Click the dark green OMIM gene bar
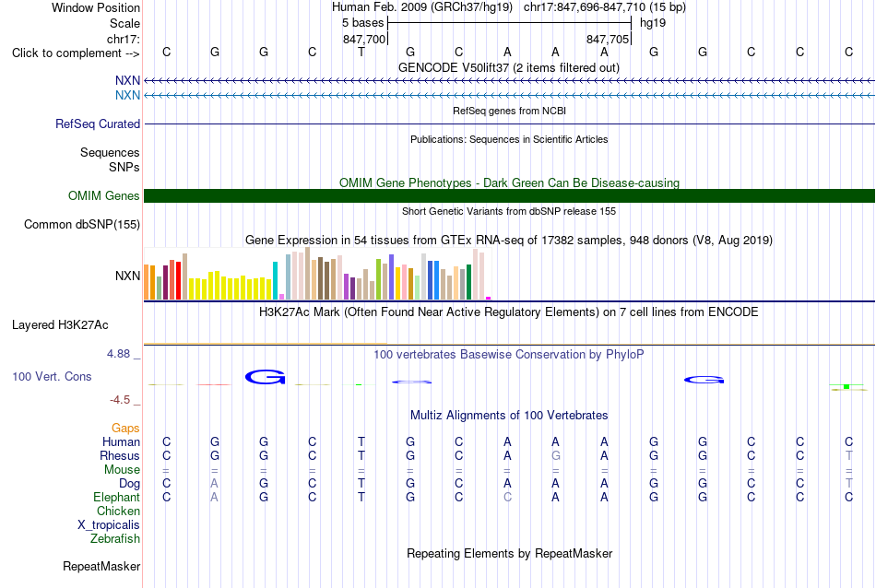 click(x=509, y=196)
